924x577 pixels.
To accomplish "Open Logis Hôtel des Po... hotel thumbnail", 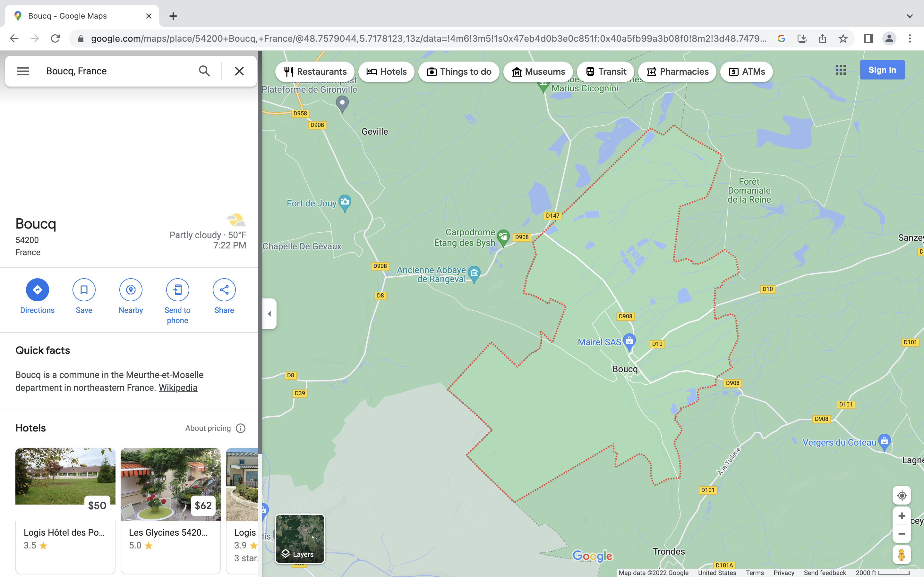I will [65, 476].
